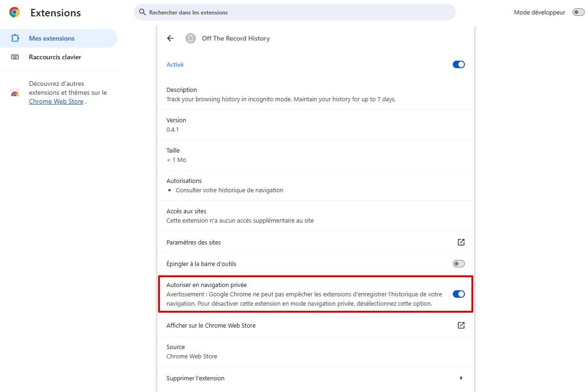
Task: Click the Mode développeur label
Action: 540,13
